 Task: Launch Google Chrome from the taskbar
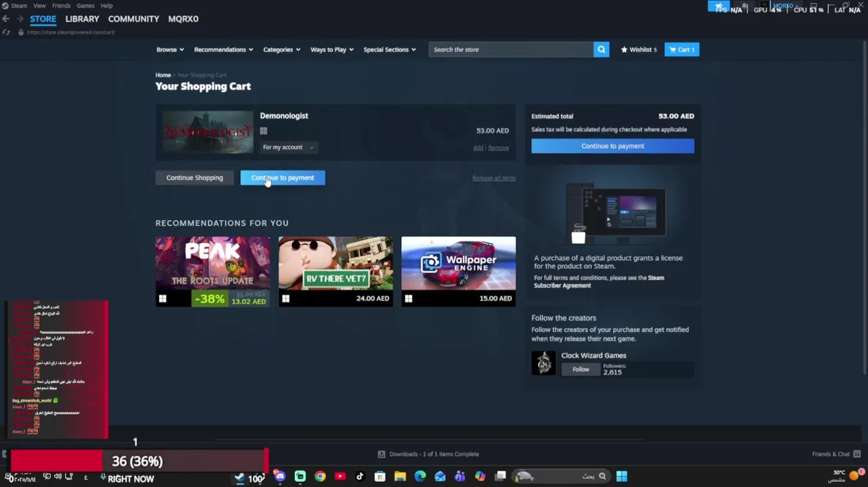click(320, 477)
